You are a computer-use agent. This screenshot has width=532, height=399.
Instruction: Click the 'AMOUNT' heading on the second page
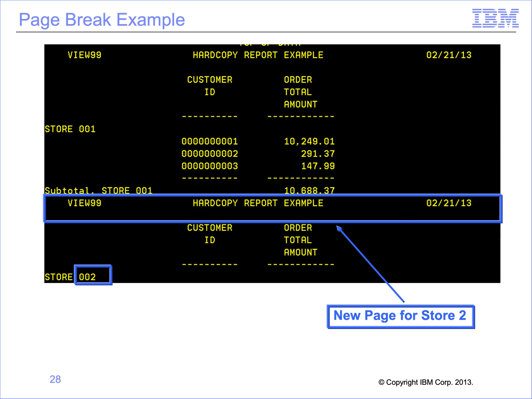[301, 252]
